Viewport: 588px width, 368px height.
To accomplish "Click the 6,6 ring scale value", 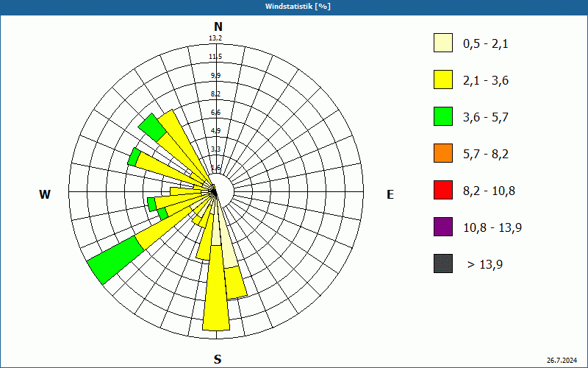I will click(215, 113).
